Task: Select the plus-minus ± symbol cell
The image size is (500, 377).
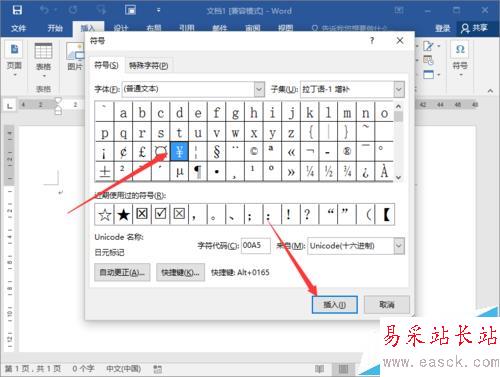Action: click(105, 172)
